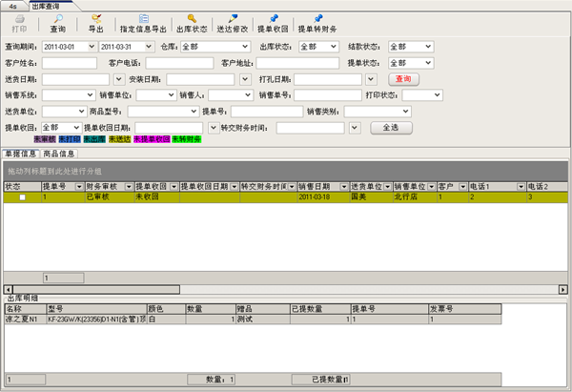
Task: Click the 客户姓名 input field
Action: coord(69,62)
